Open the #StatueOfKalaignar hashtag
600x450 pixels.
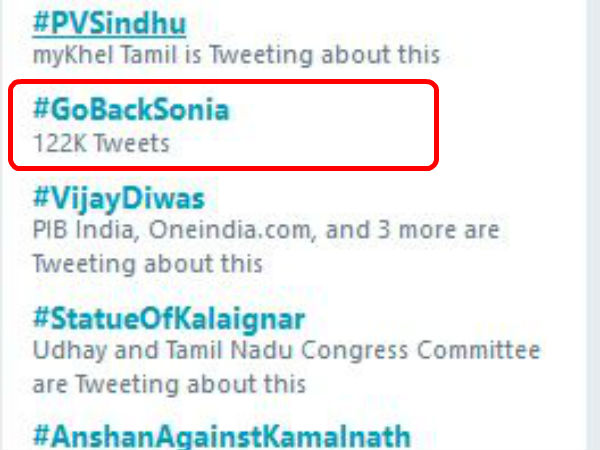click(x=168, y=319)
